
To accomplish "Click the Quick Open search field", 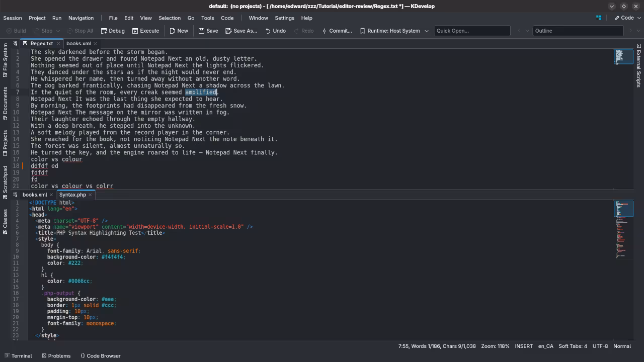I will click(471, 31).
